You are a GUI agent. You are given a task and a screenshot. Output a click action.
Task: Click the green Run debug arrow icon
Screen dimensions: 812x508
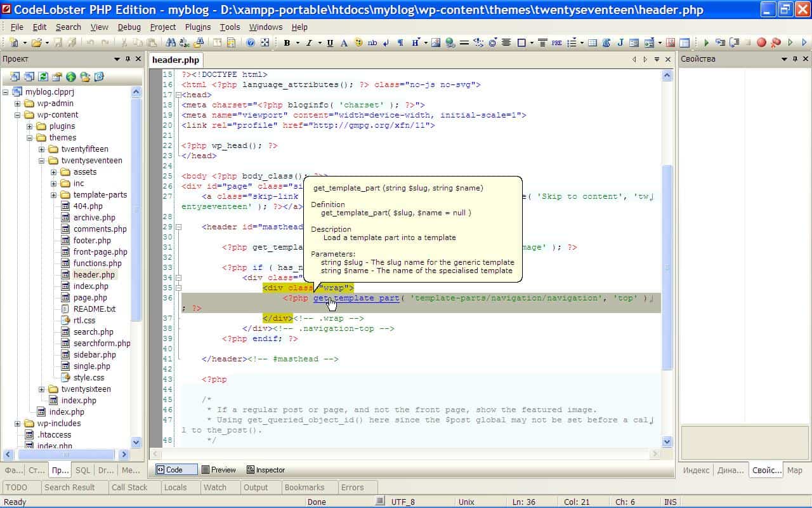tap(706, 43)
